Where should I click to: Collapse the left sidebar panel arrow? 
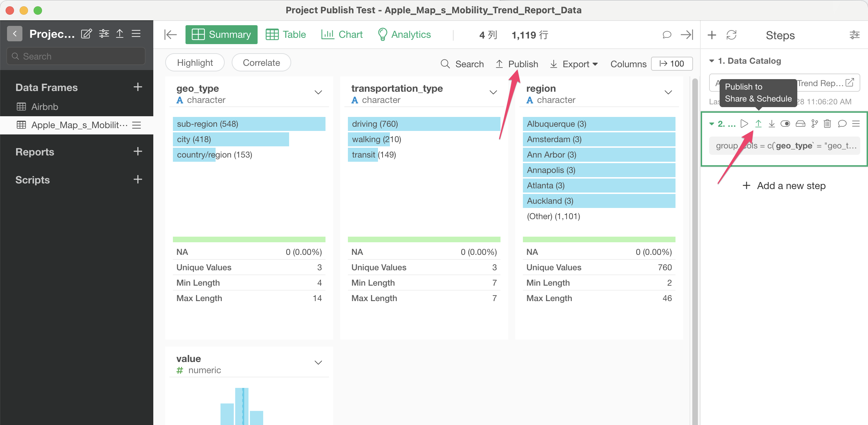tap(170, 35)
